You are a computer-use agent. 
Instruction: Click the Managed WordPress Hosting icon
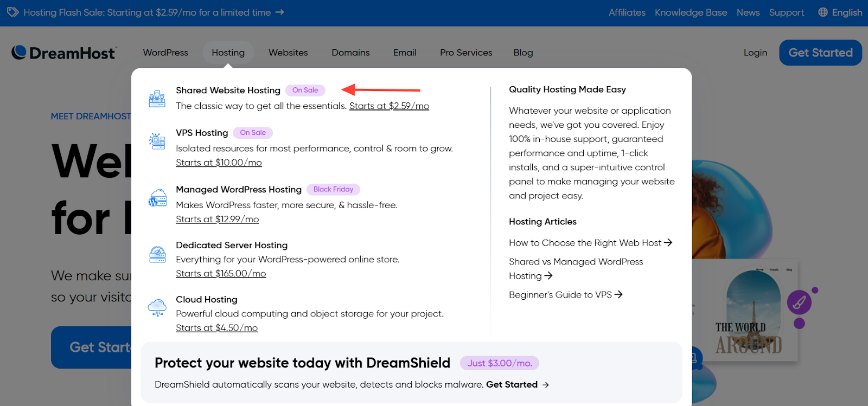(x=157, y=198)
